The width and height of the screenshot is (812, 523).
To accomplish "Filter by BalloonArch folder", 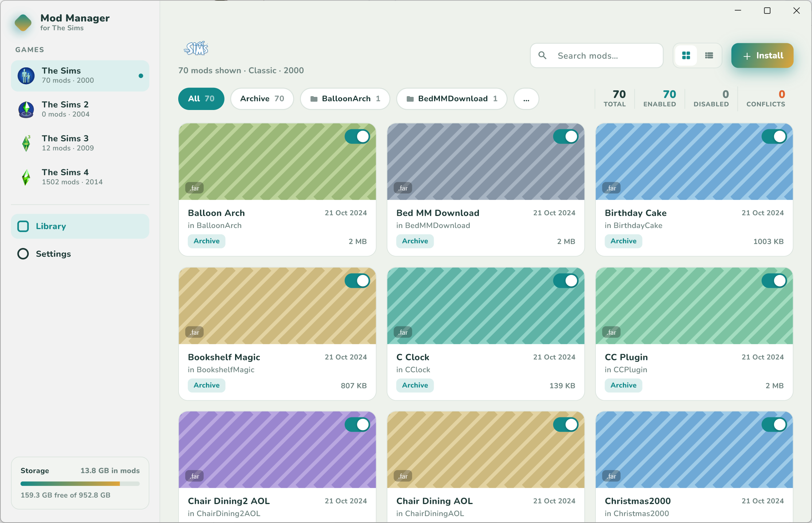I will click(345, 99).
